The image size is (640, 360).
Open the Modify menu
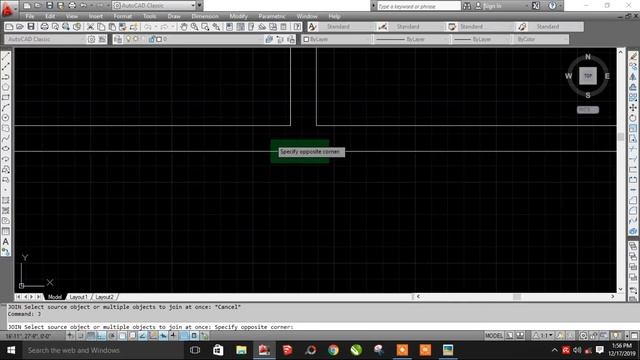pyautogui.click(x=238, y=16)
